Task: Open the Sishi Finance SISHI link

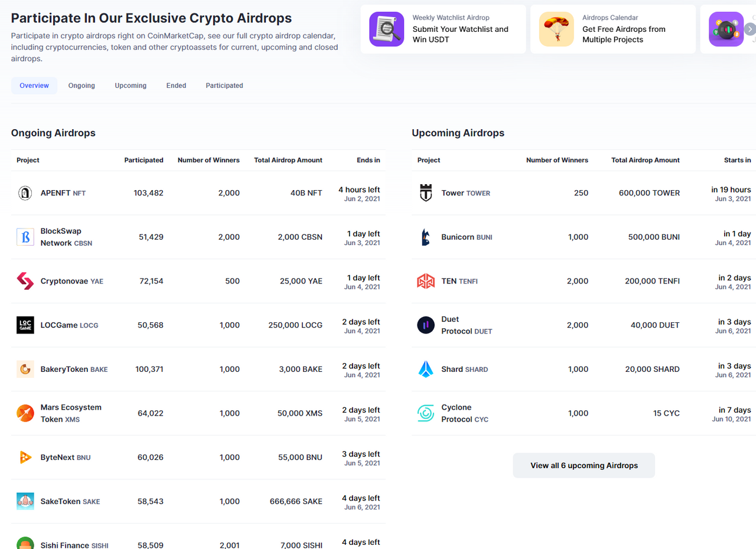Action: [x=74, y=545]
